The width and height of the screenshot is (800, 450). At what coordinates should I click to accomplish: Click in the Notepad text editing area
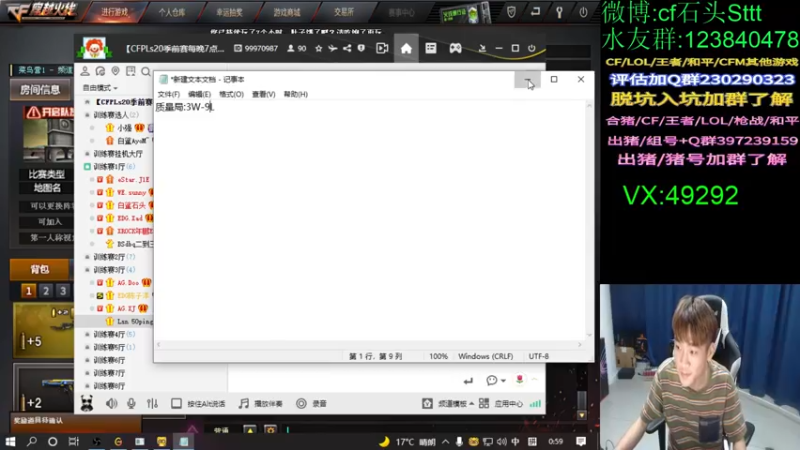[x=370, y=220]
